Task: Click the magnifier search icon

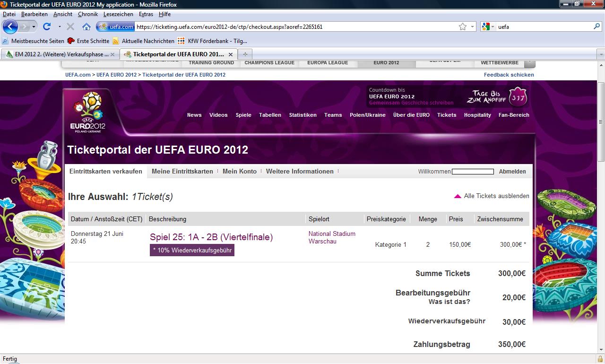Action: [x=597, y=27]
